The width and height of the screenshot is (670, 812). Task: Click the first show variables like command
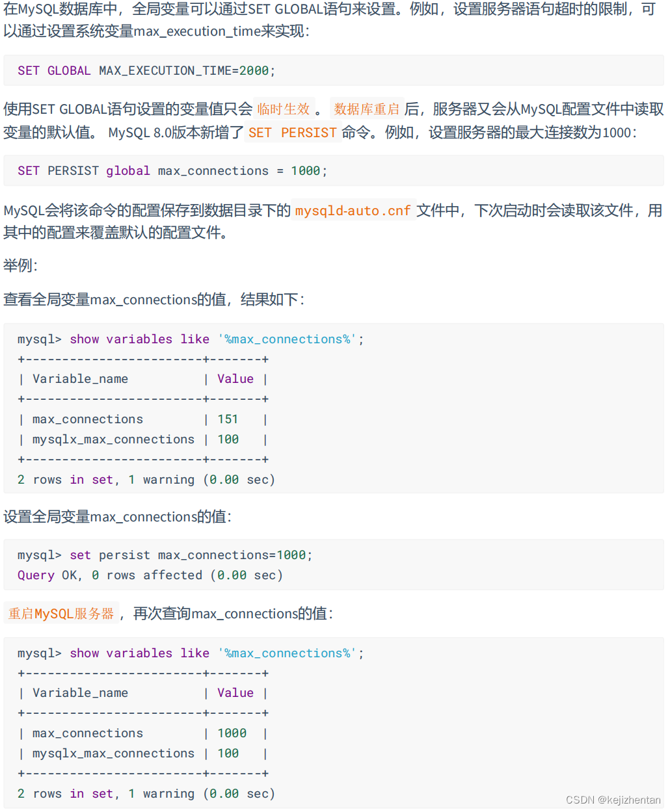pos(191,339)
